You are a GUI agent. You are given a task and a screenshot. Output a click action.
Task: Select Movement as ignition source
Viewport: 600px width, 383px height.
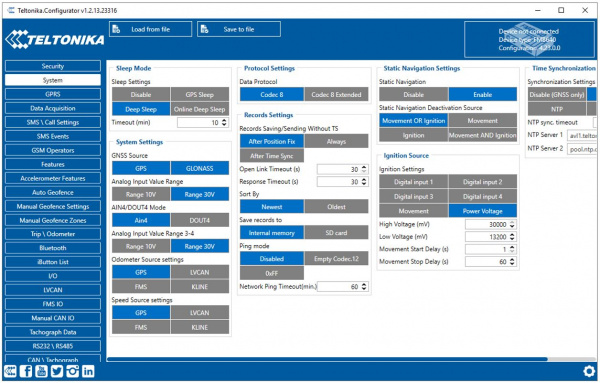click(414, 211)
